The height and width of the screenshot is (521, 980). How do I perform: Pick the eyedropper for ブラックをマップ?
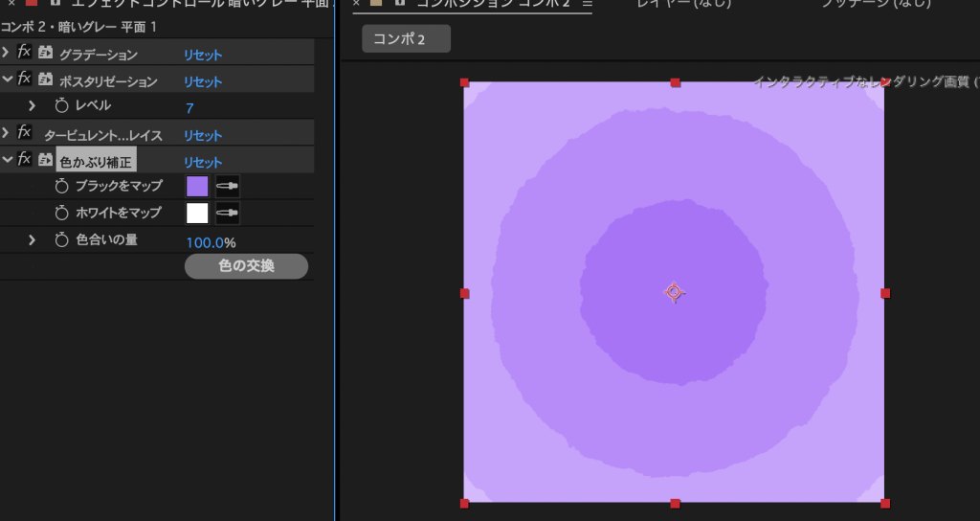228,186
